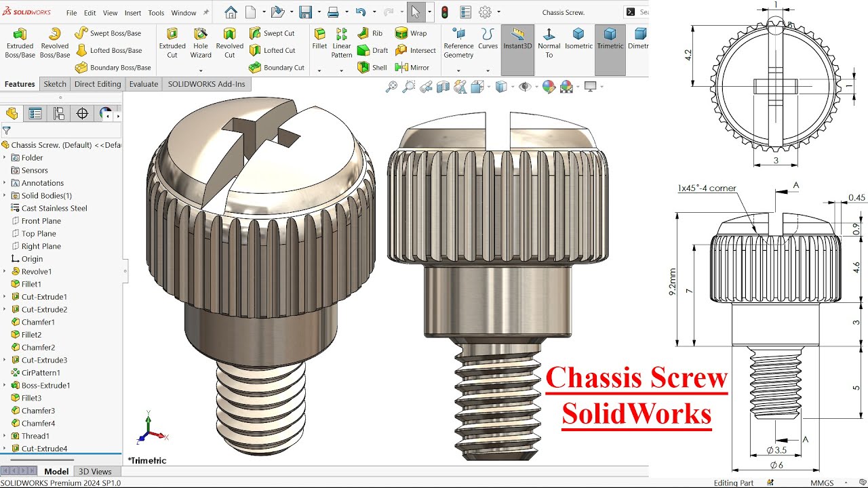Choose Lofted Boss/Base

(108, 50)
